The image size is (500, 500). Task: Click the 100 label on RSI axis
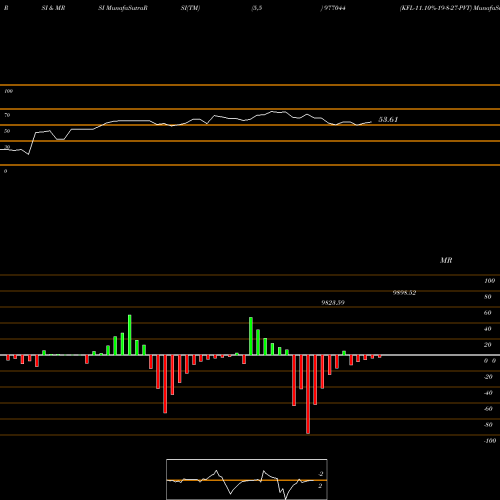coord(8,91)
